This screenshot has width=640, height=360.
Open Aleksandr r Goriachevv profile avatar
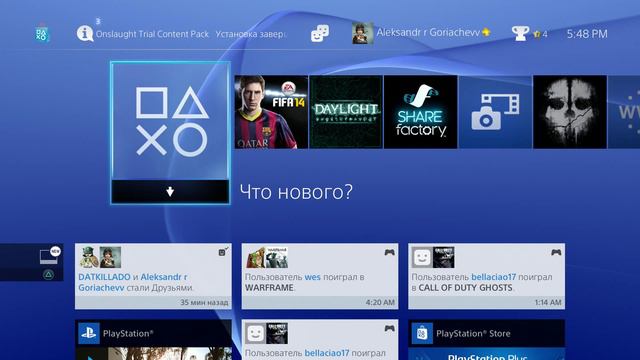click(362, 33)
